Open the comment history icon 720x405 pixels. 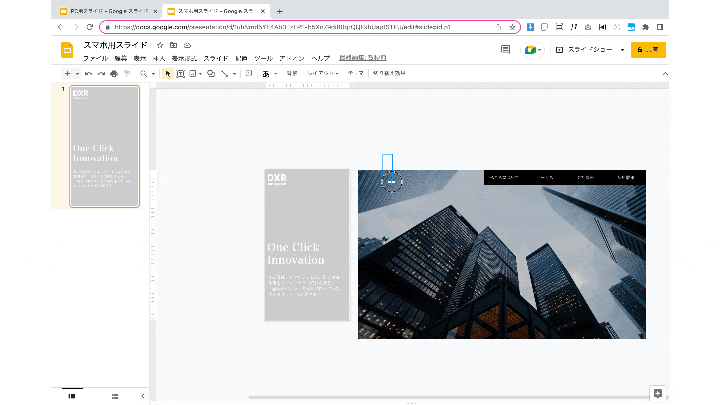point(505,49)
